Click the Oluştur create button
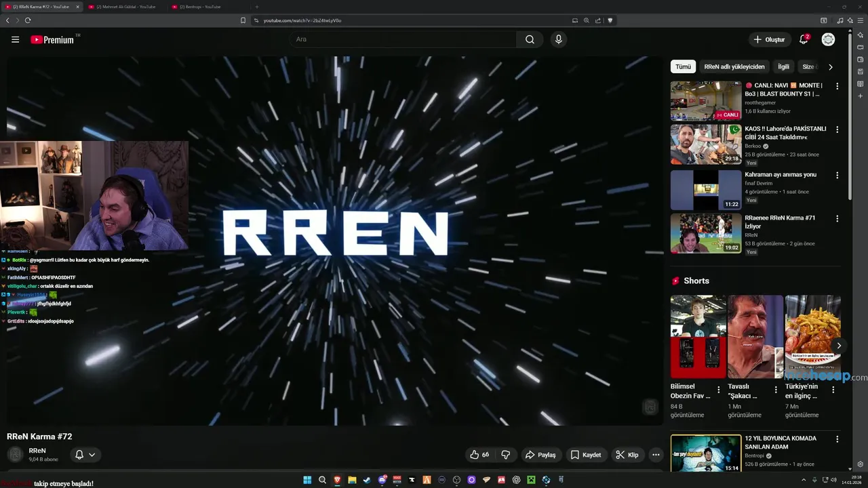 point(769,39)
